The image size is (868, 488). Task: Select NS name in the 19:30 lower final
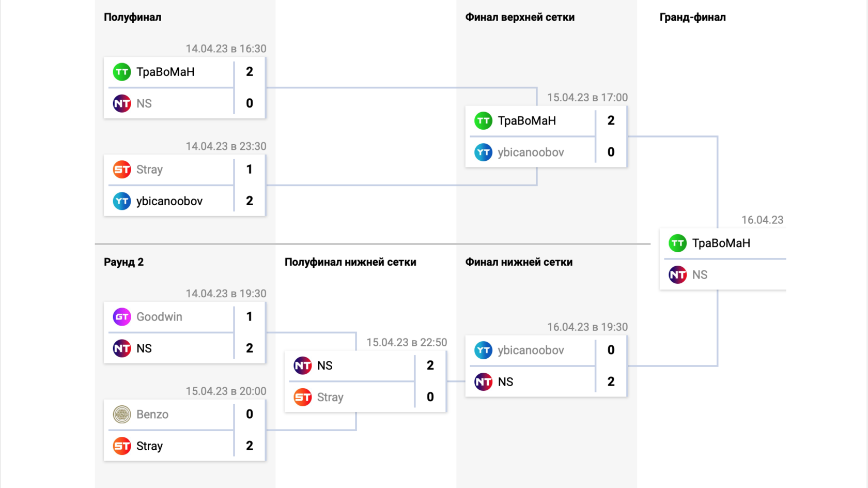(x=505, y=382)
